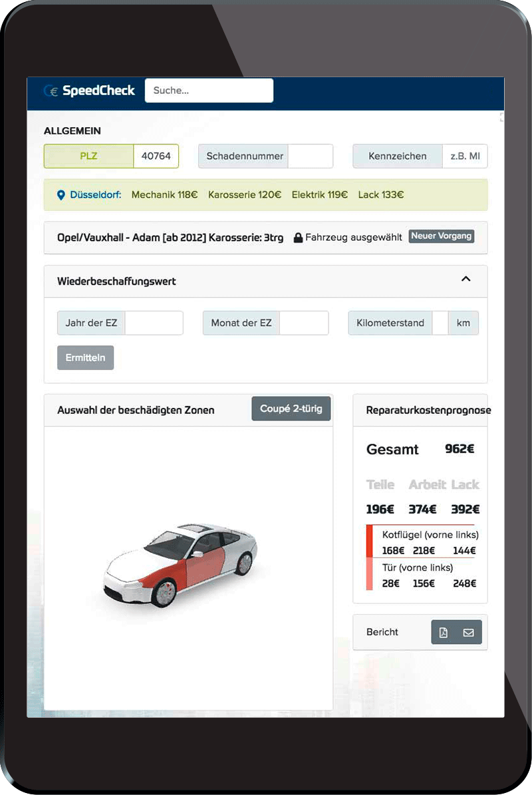Click the Lack 133€ rate
The height and width of the screenshot is (795, 532).
(x=380, y=195)
